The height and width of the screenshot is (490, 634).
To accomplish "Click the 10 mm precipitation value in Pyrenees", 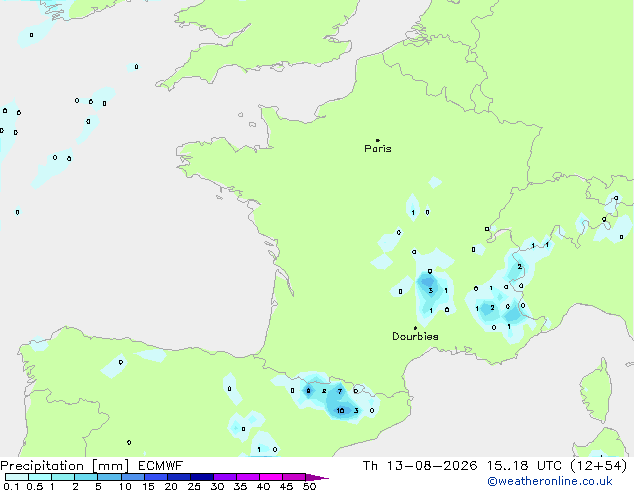I will click(x=340, y=410).
